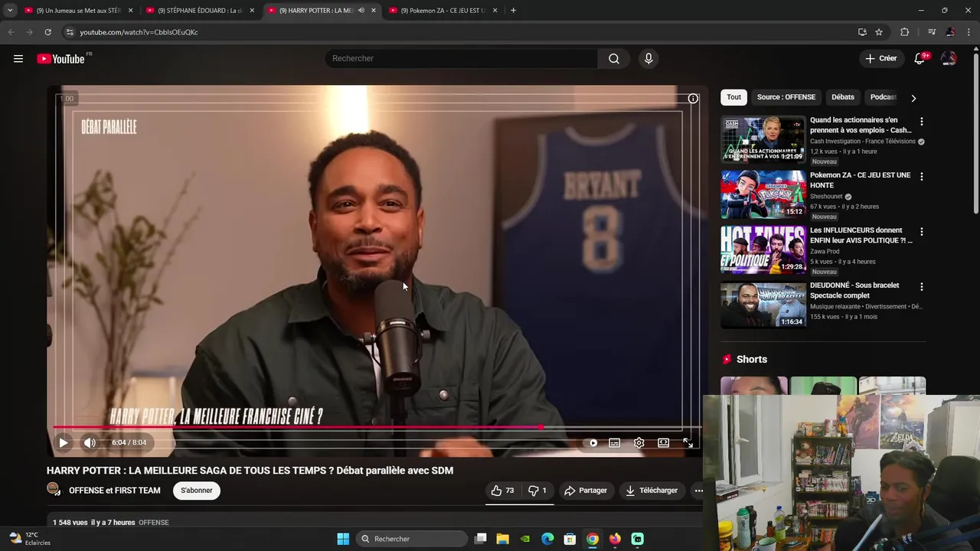Reload the page
Image resolution: width=980 pixels, height=551 pixels.
pyautogui.click(x=47, y=32)
